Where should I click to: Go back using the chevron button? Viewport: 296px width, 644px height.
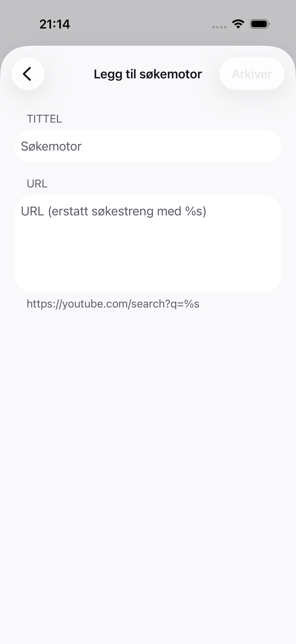tap(28, 74)
